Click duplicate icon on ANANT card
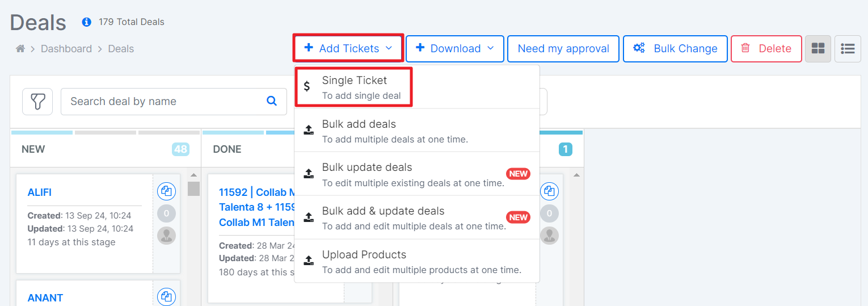This screenshot has height=306, width=868. pos(166,297)
